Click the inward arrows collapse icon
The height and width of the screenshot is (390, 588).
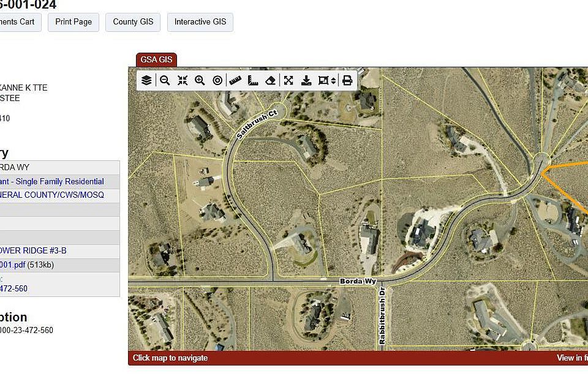point(183,80)
